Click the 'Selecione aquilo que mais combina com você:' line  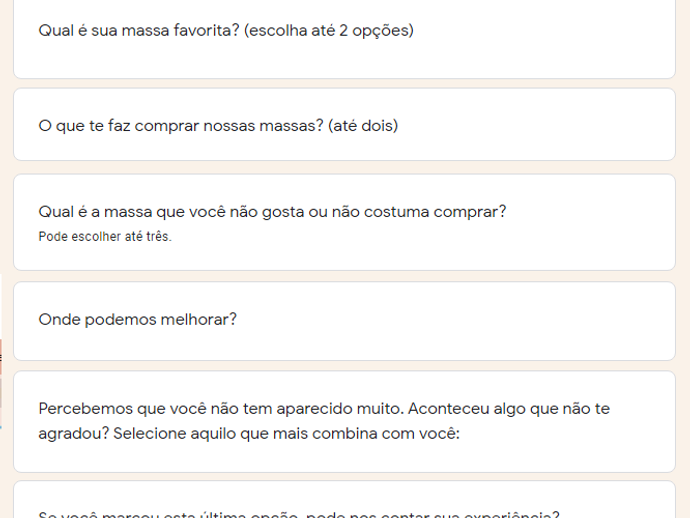click(x=286, y=434)
